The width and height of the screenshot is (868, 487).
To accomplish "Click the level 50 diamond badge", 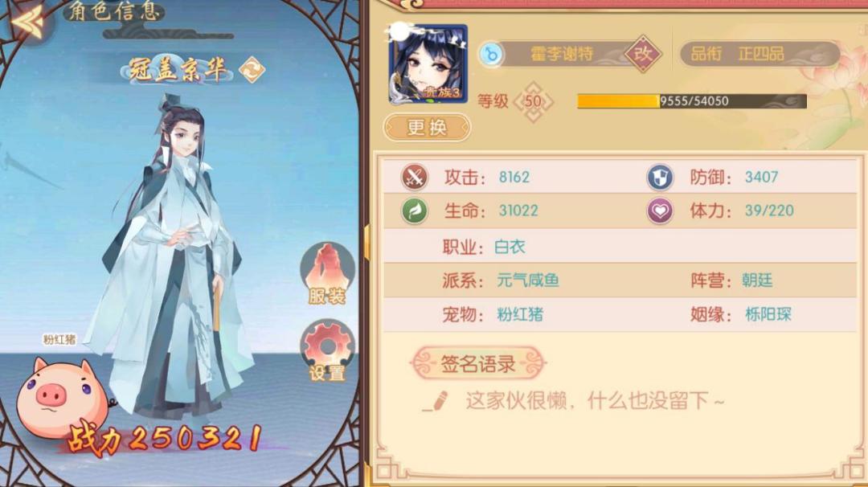I will click(533, 101).
